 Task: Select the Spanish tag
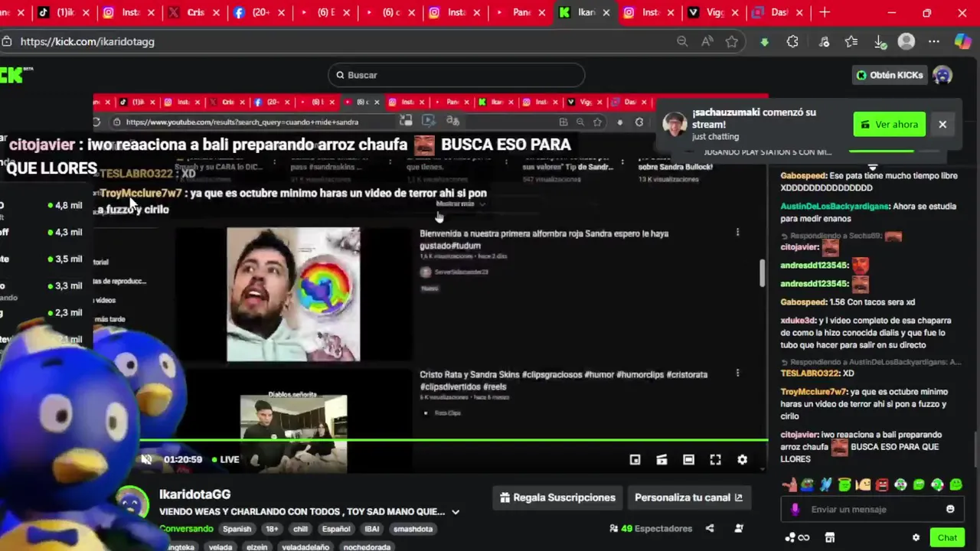[237, 529]
